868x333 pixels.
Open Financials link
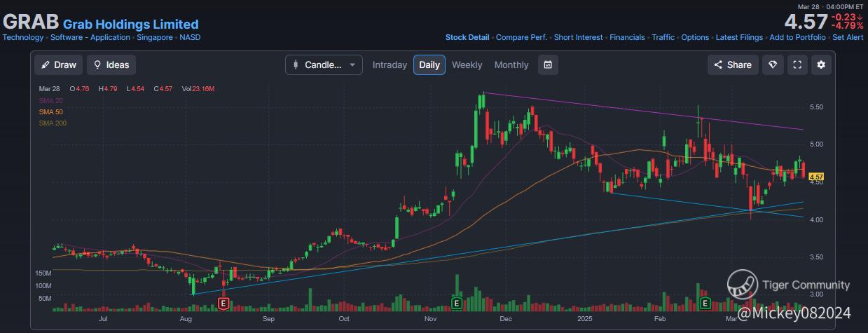tap(627, 38)
